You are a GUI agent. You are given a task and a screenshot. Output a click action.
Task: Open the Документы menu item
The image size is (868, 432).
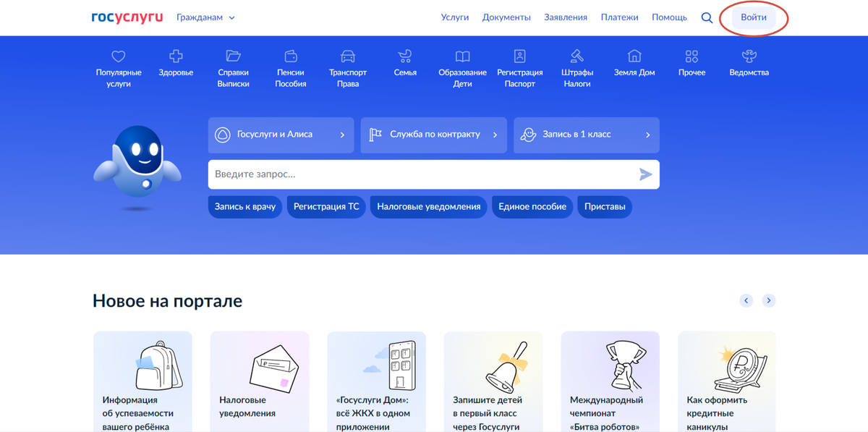tap(506, 17)
